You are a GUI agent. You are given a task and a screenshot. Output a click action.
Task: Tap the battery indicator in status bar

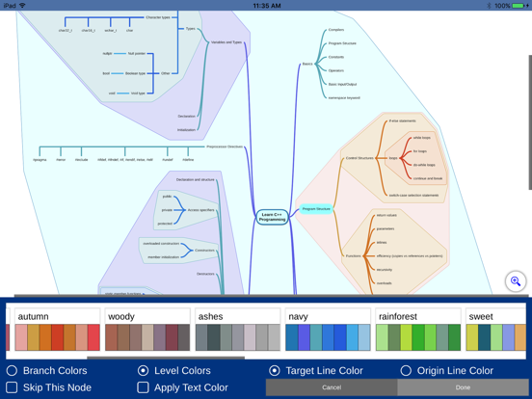(519, 6)
